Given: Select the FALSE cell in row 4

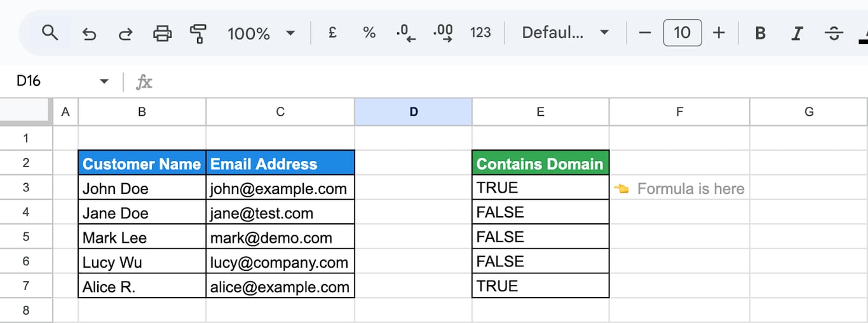Looking at the screenshot, I should [x=540, y=212].
